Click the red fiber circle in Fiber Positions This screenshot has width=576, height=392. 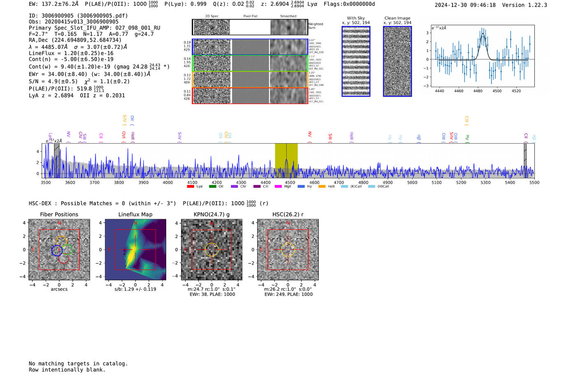63,258
